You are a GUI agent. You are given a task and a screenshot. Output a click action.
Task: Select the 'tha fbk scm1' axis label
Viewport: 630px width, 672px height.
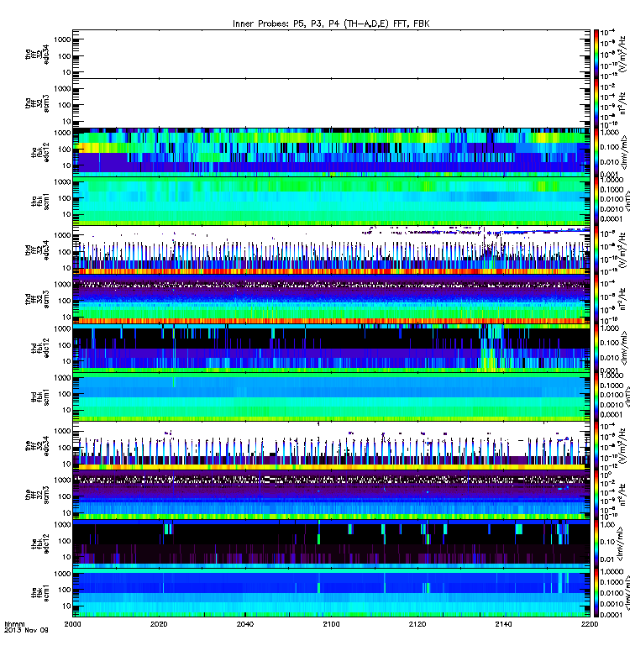[40, 202]
